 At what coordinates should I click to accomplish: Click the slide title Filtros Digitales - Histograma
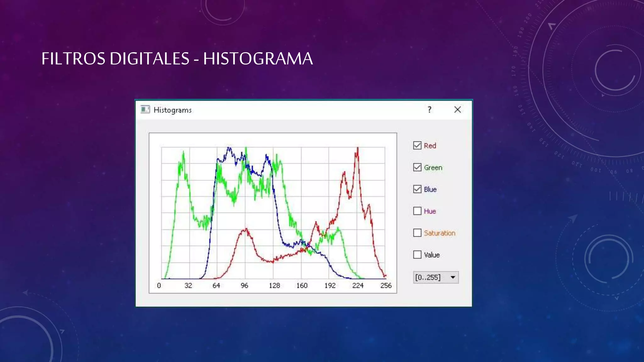point(177,58)
